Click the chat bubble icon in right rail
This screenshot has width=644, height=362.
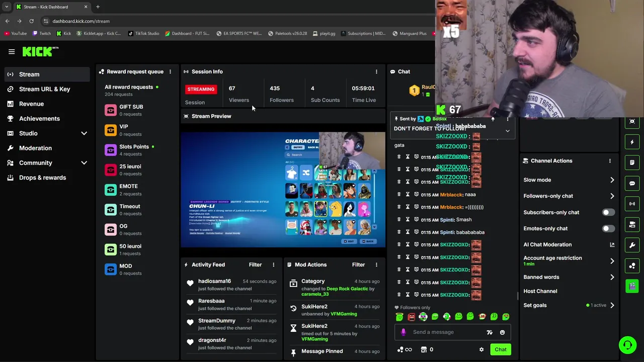point(632,184)
